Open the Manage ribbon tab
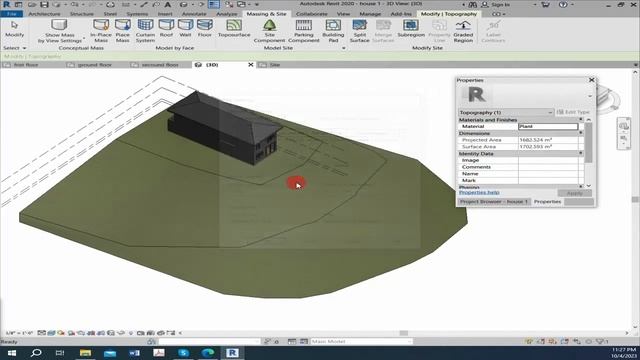 (370, 14)
